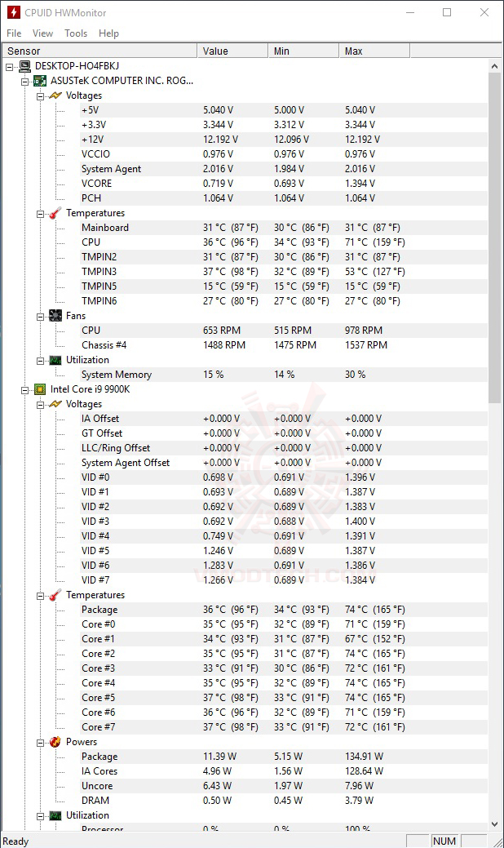Click the Powers flame icon
The height and width of the screenshot is (848, 504).
55,742
